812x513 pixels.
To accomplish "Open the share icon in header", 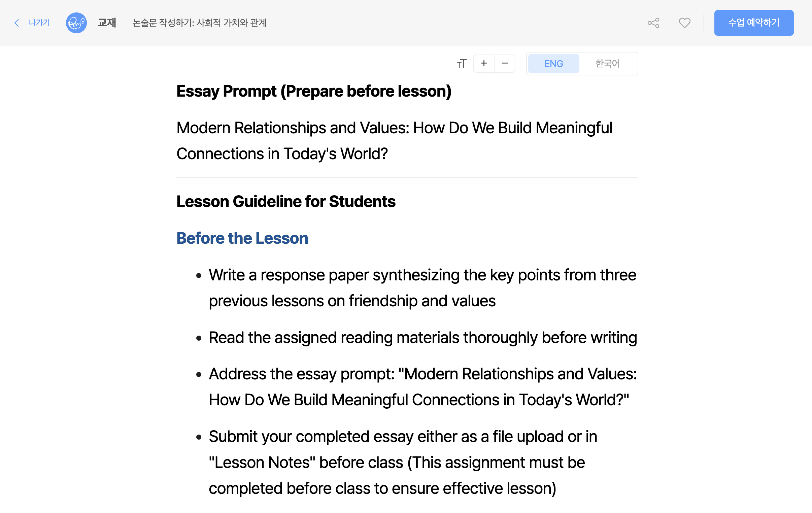I will (653, 23).
